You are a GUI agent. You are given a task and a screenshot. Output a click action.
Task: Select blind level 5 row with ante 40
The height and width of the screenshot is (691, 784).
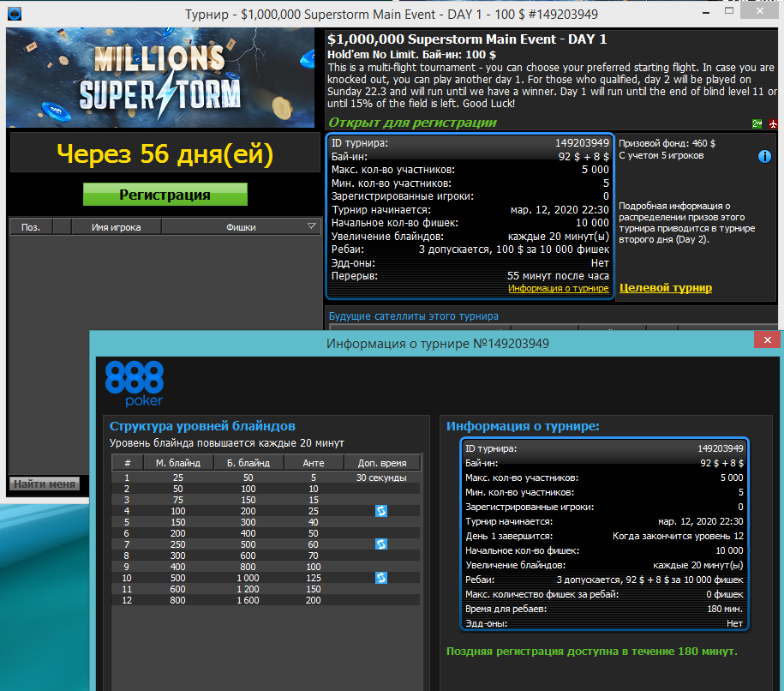point(266,522)
